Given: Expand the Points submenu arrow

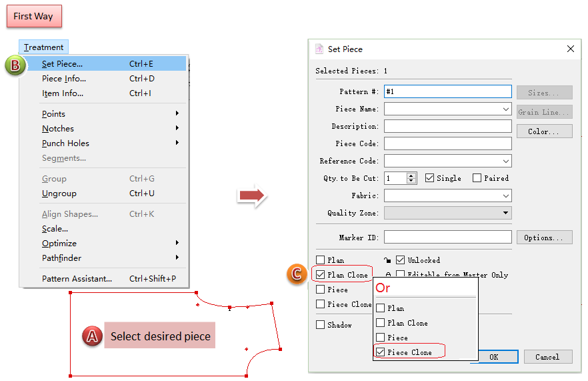Looking at the screenshot, I should pyautogui.click(x=177, y=113).
